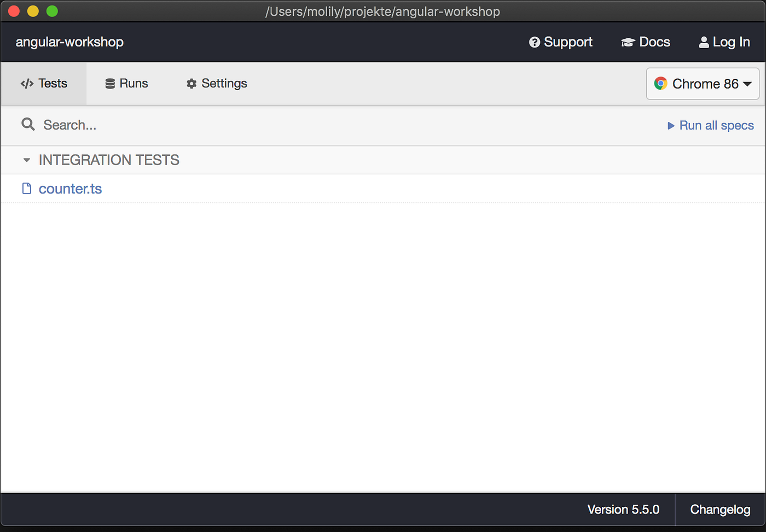This screenshot has width=766, height=532.
Task: Click the dropdown arrow after Chrome 86
Action: [747, 84]
